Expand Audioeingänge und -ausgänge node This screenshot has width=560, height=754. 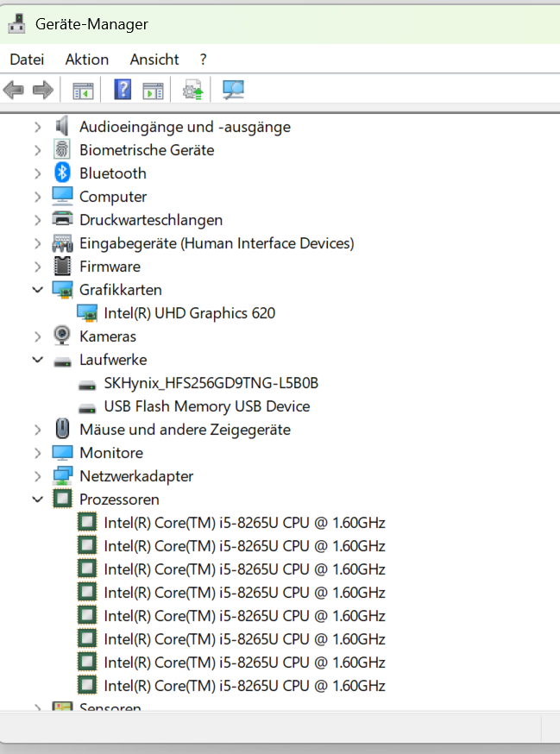pyautogui.click(x=37, y=127)
